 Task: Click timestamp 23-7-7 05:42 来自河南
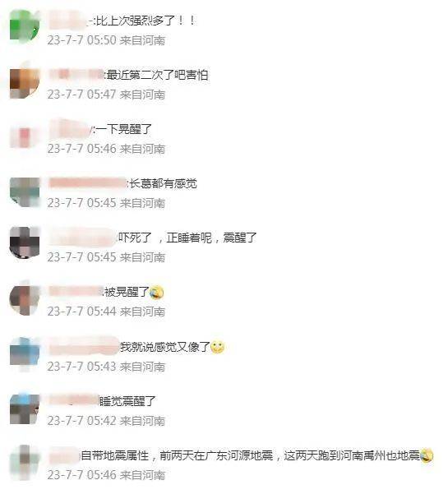point(107,421)
